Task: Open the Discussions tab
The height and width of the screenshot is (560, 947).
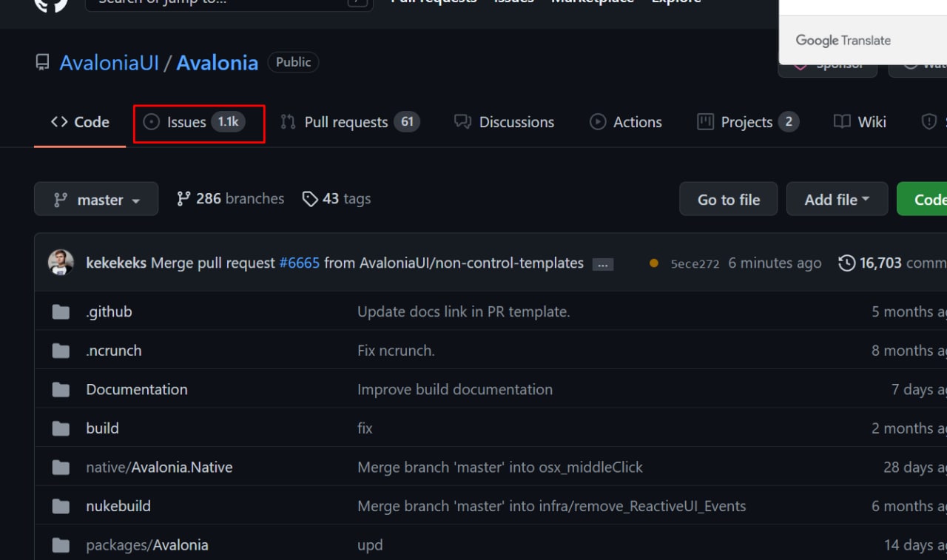Action: coord(504,122)
